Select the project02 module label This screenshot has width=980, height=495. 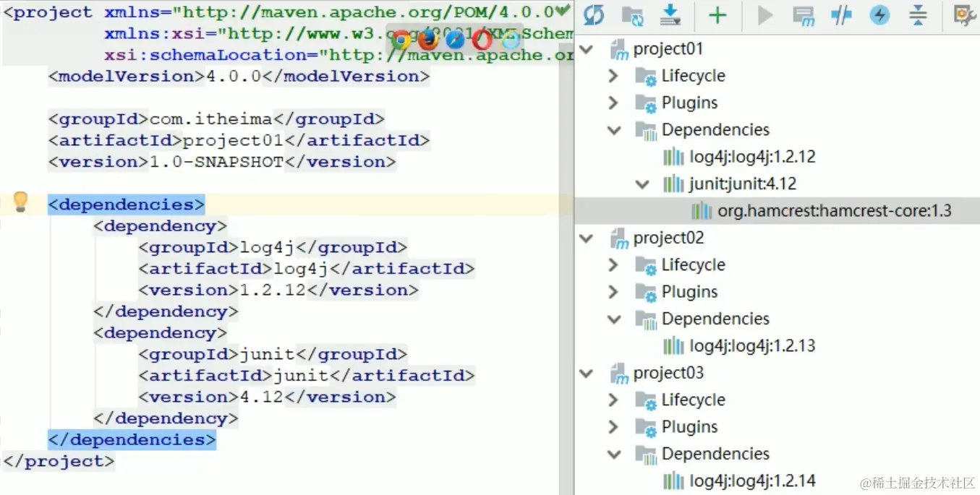pyautogui.click(x=668, y=238)
